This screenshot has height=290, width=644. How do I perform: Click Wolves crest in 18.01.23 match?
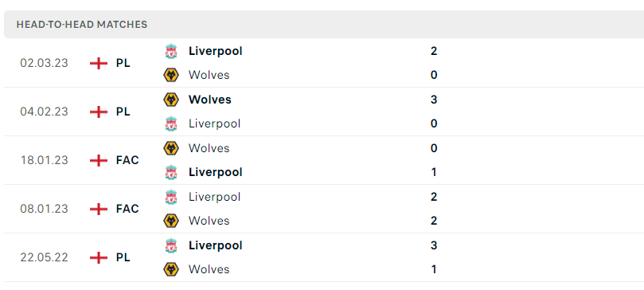pyautogui.click(x=171, y=148)
